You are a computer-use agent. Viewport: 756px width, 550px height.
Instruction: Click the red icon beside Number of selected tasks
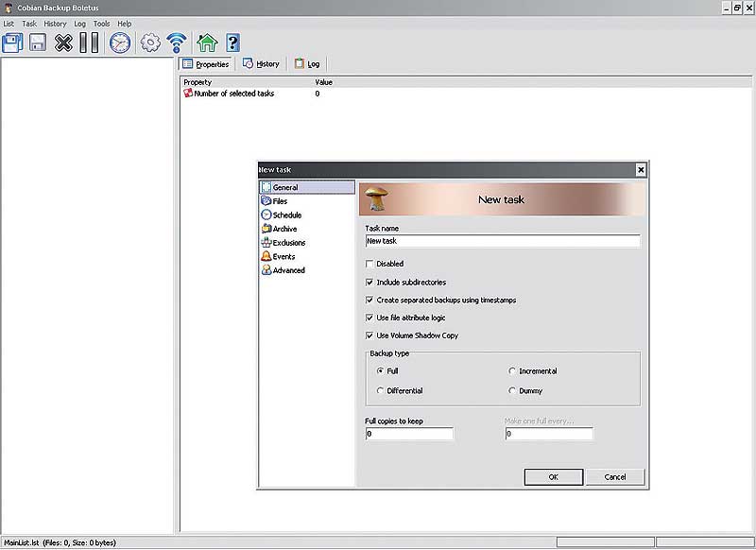tap(188, 93)
